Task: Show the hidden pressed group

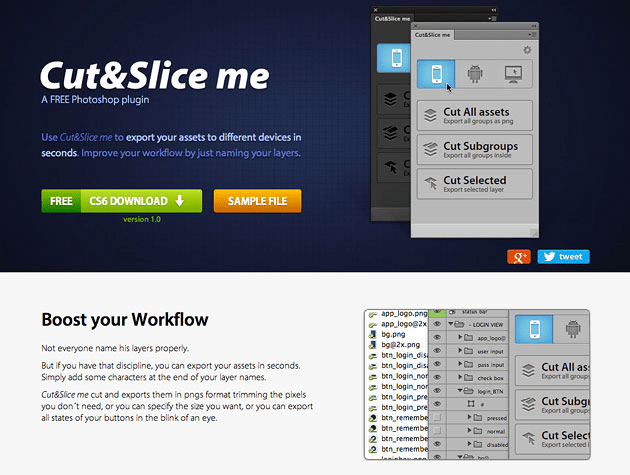Action: click(x=437, y=418)
